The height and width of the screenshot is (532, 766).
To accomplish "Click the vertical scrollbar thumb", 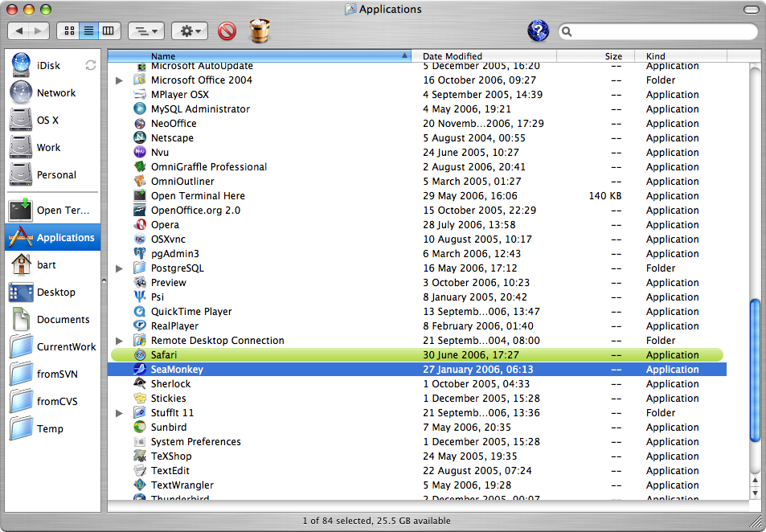I will pyautogui.click(x=755, y=372).
